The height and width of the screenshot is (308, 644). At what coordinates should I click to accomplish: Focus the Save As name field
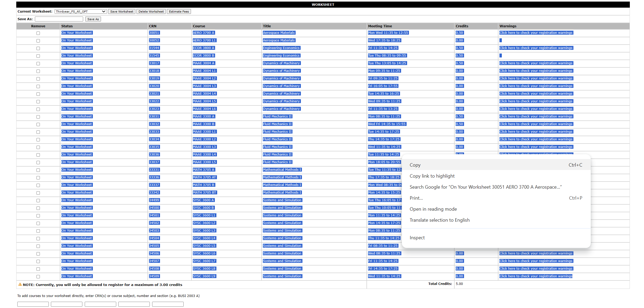coord(59,19)
